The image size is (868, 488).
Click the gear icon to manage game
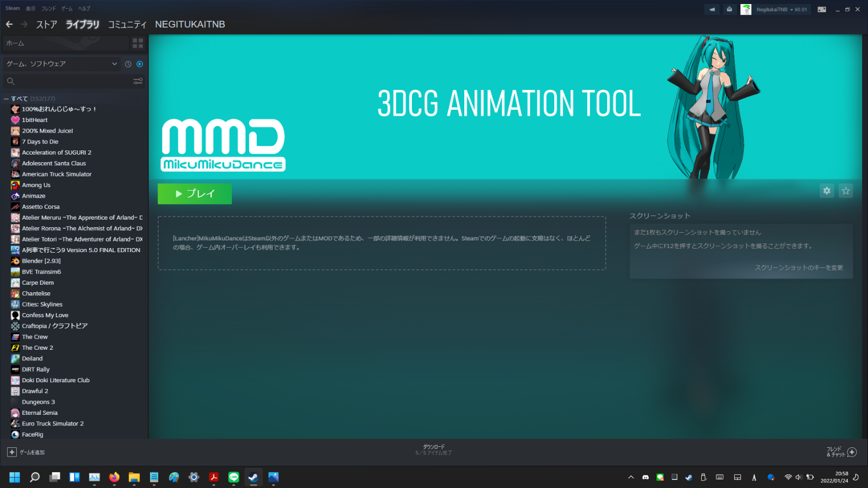826,191
